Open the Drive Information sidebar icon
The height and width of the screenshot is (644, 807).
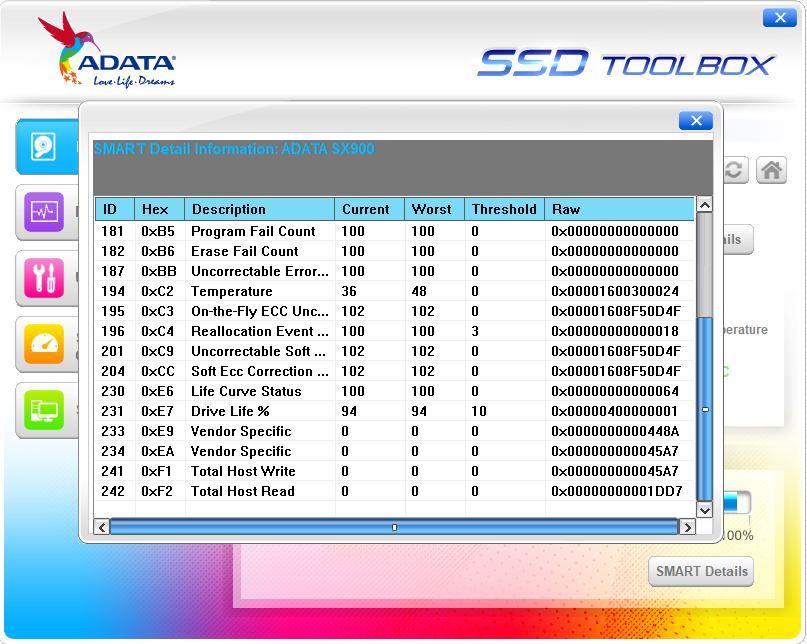46,147
